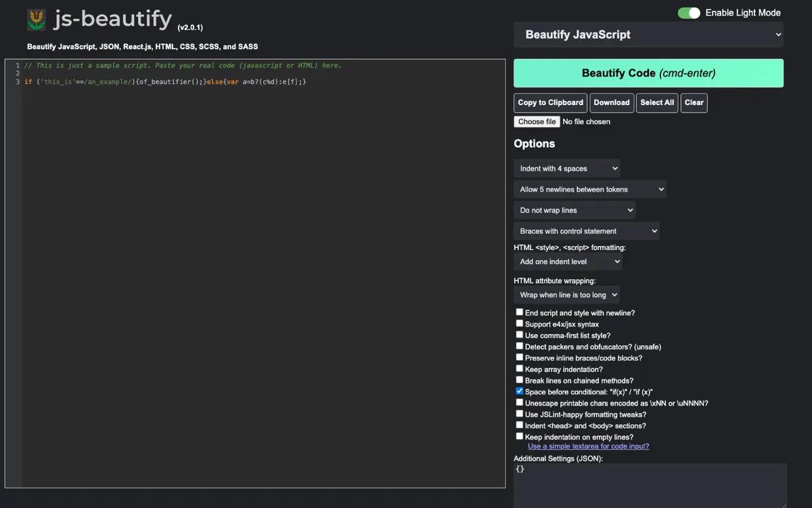Click the if statement code on line 3
This screenshot has height=508, width=812.
click(x=166, y=82)
